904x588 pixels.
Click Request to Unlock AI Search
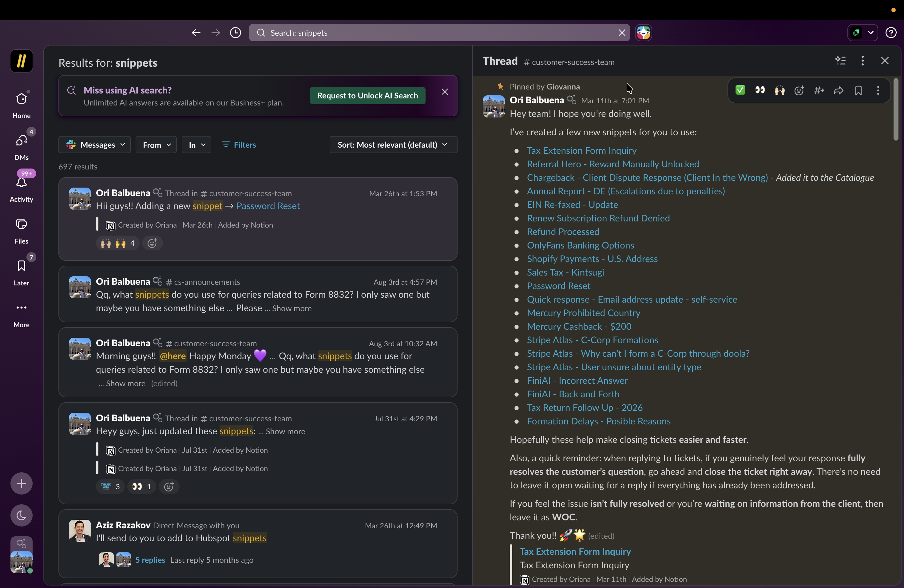[x=367, y=96]
